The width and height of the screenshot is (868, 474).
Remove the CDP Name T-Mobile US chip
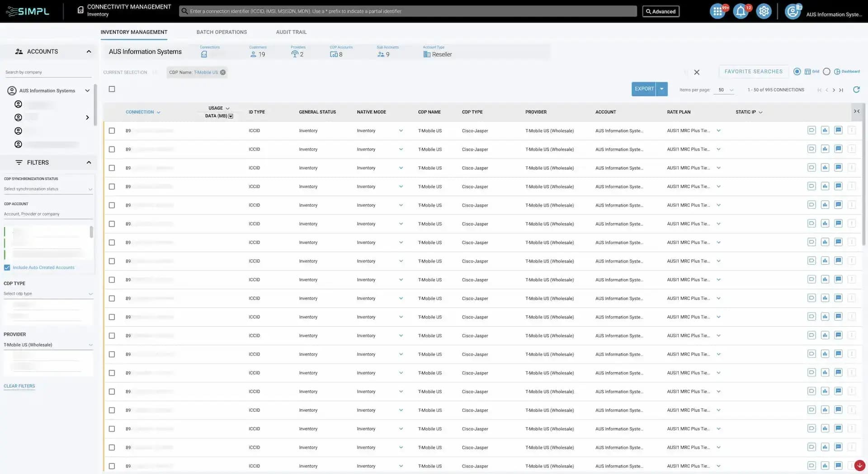coord(223,72)
